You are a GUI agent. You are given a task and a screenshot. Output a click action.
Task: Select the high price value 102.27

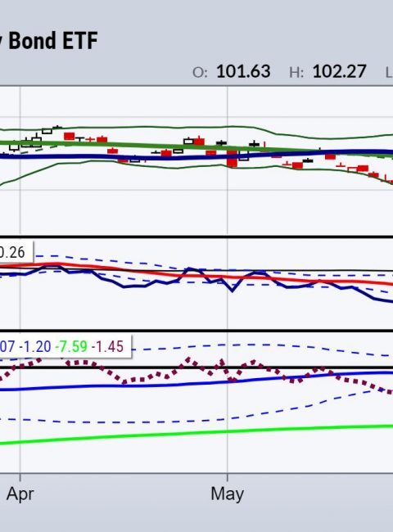point(339,71)
